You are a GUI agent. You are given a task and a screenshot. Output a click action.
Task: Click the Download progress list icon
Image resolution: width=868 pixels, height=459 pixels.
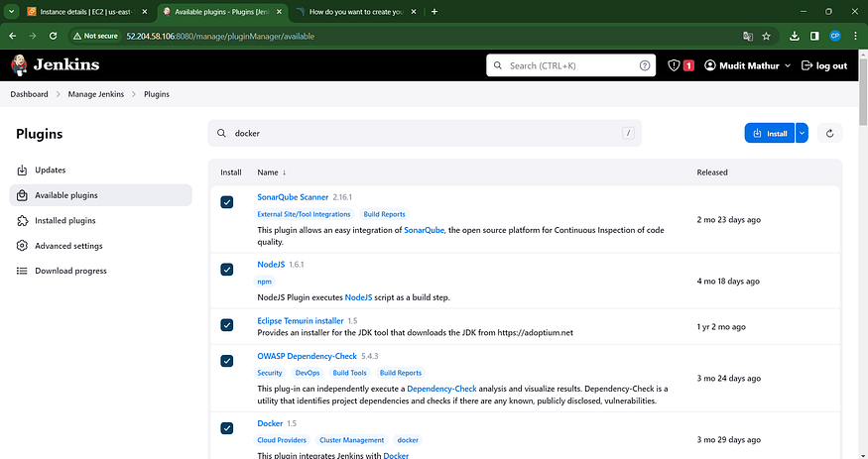click(x=22, y=271)
